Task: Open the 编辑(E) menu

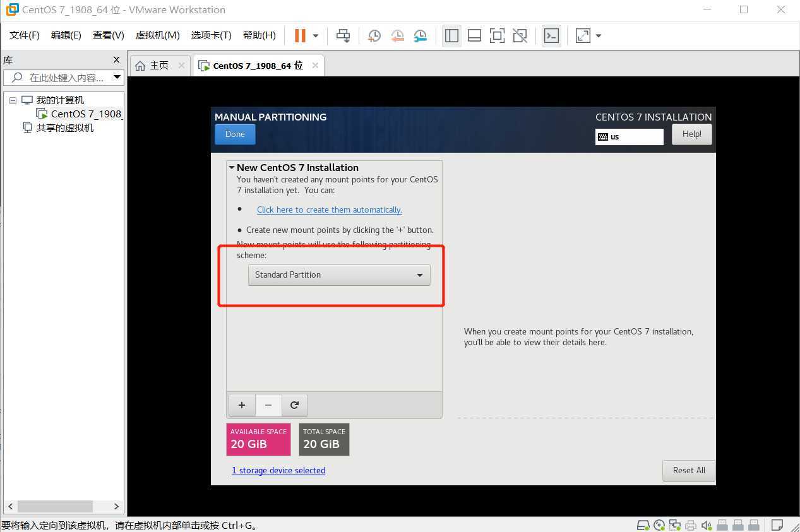Action: coord(66,35)
